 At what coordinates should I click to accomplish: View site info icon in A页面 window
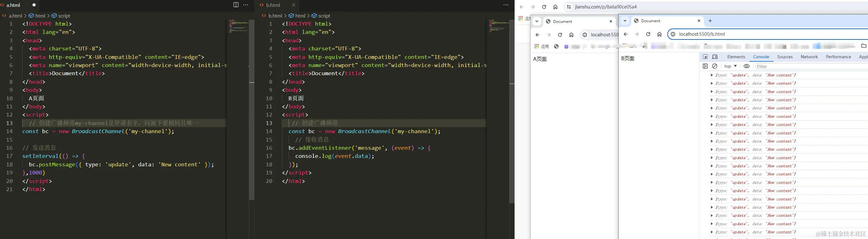point(585,35)
